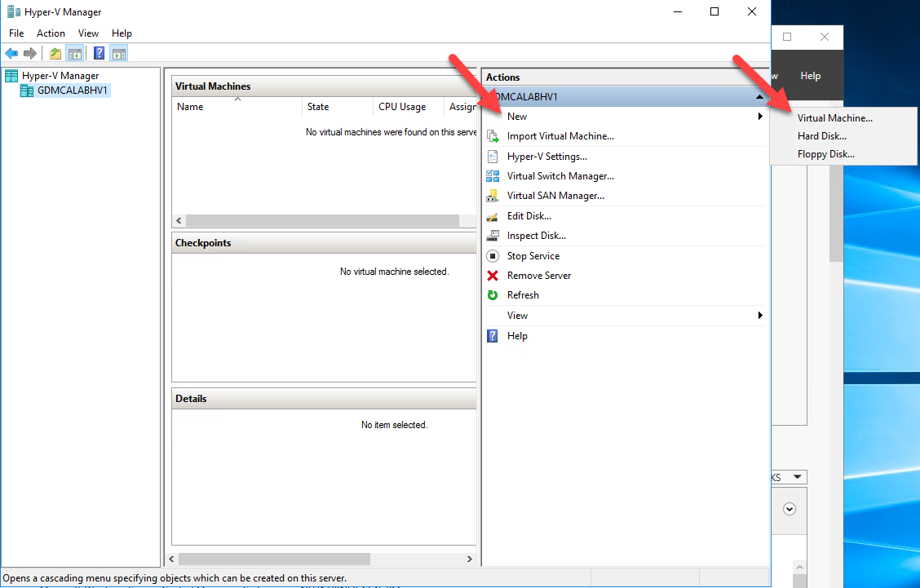Click Help menu in background window
This screenshot has width=920, height=588.
[810, 76]
